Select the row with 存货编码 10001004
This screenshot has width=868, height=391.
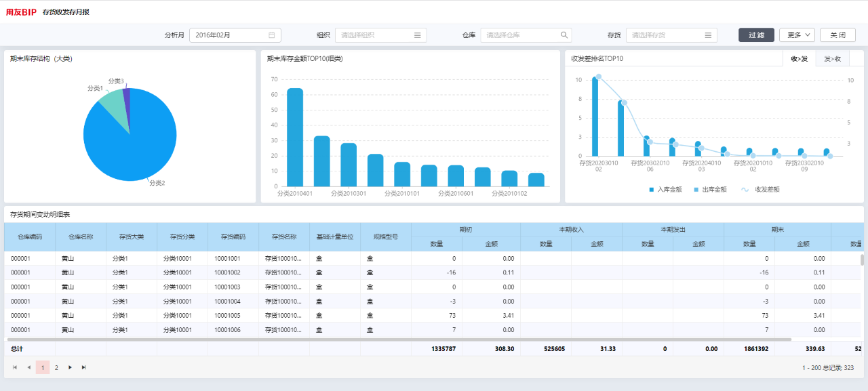(x=432, y=301)
